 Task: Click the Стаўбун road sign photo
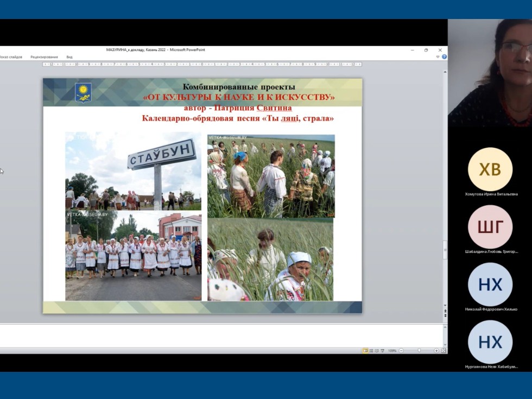[133, 170]
